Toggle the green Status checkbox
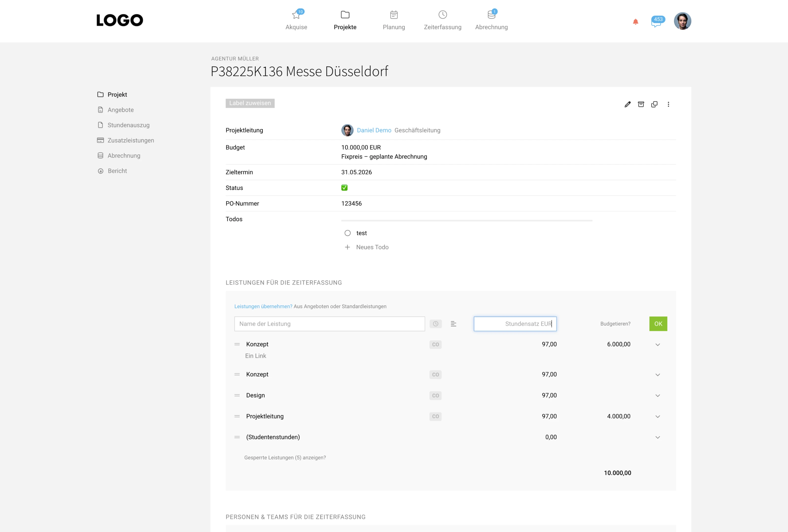Image resolution: width=788 pixels, height=532 pixels. tap(344, 188)
